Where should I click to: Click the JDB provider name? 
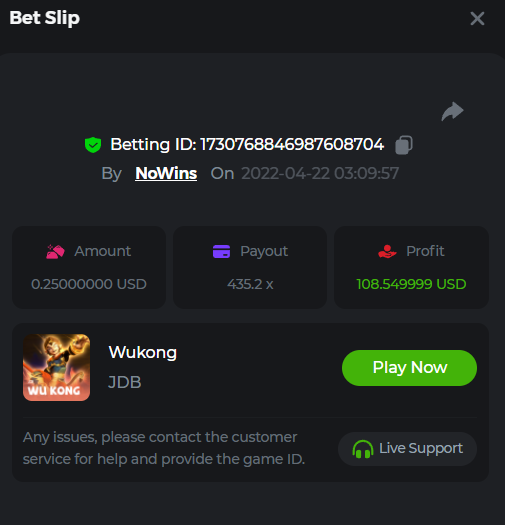coord(125,382)
